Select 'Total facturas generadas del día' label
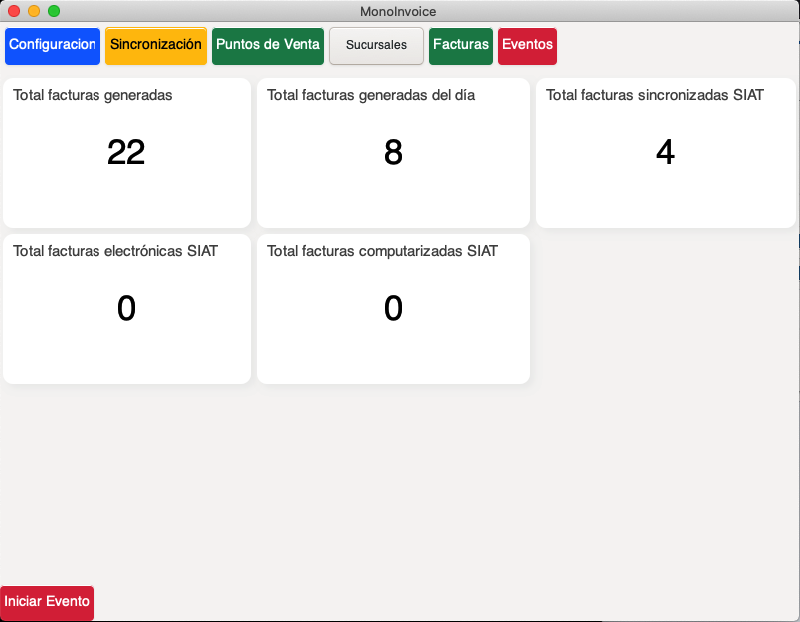 (371, 96)
